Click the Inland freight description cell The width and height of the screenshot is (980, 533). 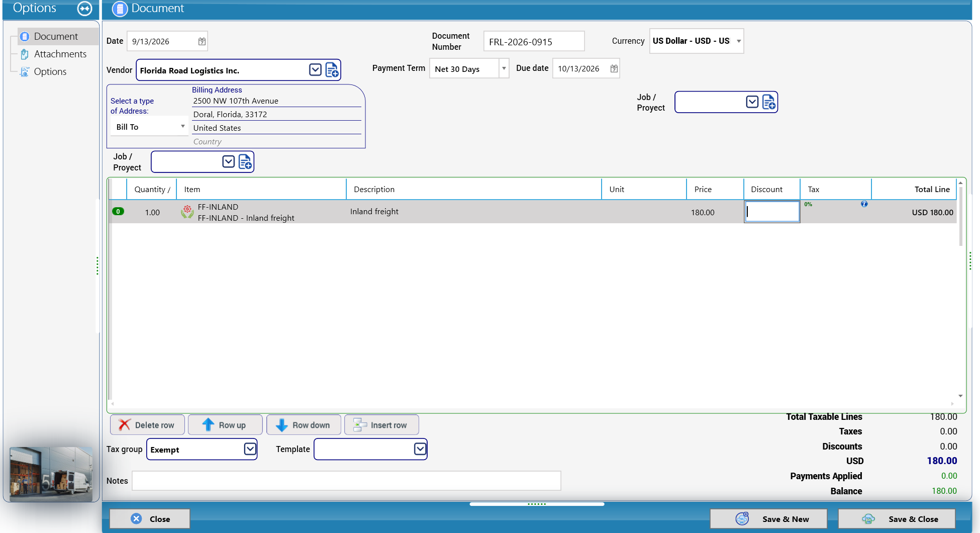[x=474, y=212]
